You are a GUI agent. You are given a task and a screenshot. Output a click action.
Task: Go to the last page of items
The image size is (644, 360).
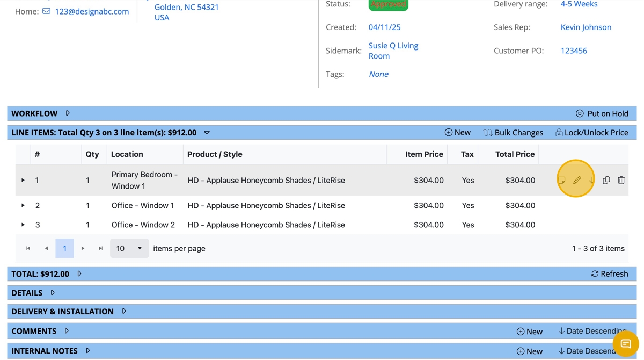point(100,248)
